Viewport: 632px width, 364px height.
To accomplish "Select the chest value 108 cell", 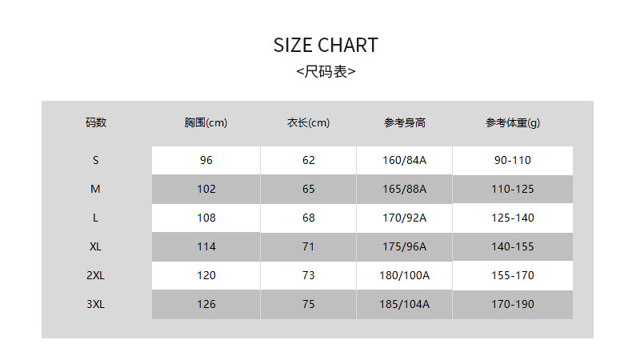I will (x=206, y=218).
